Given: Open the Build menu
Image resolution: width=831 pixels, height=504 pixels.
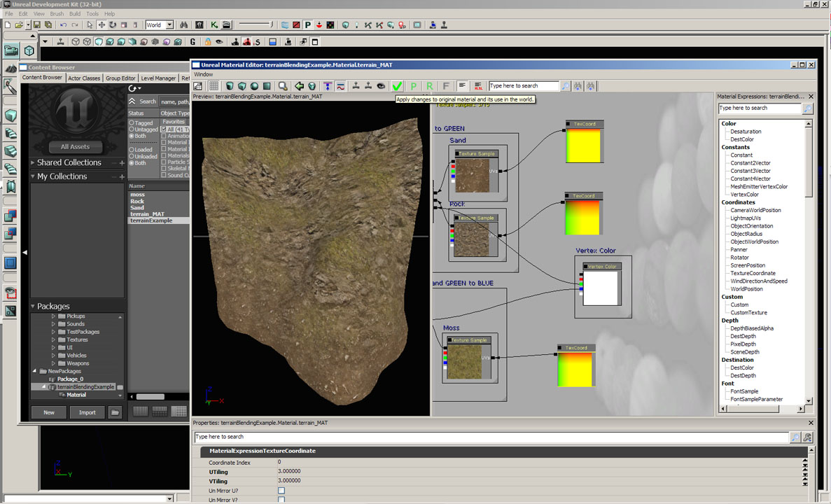Looking at the screenshot, I should [x=75, y=14].
